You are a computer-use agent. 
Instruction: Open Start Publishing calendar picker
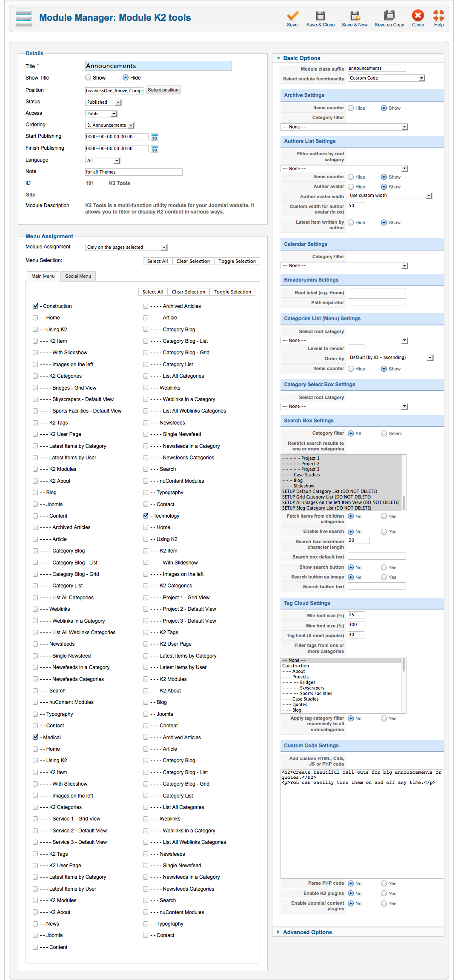click(x=155, y=137)
